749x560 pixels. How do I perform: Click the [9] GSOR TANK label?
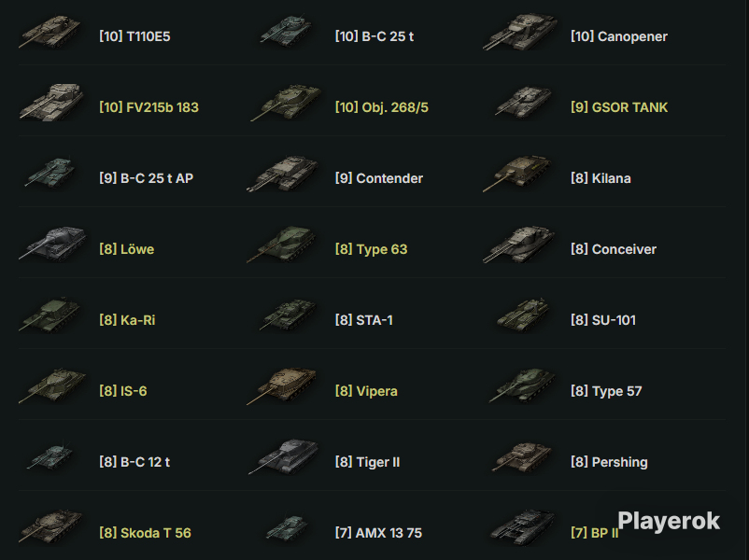pos(619,107)
